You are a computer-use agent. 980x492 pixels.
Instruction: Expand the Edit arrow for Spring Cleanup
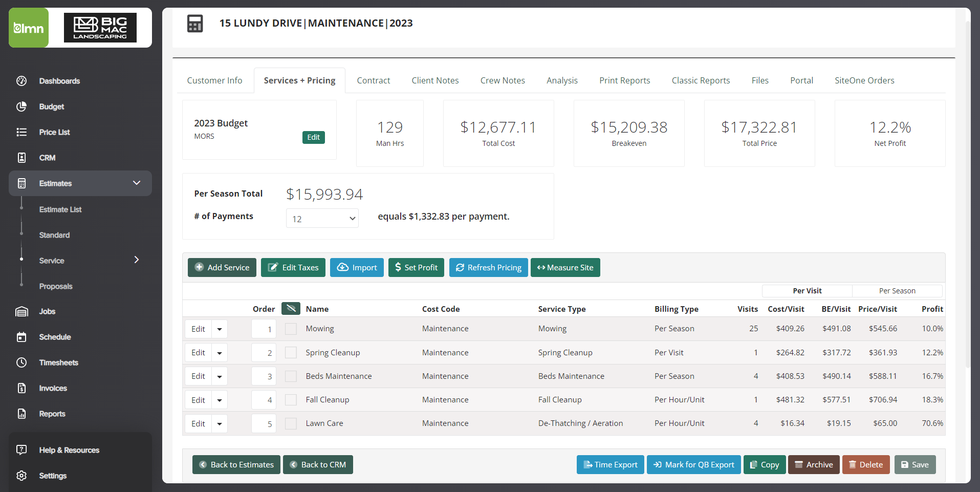coord(220,353)
